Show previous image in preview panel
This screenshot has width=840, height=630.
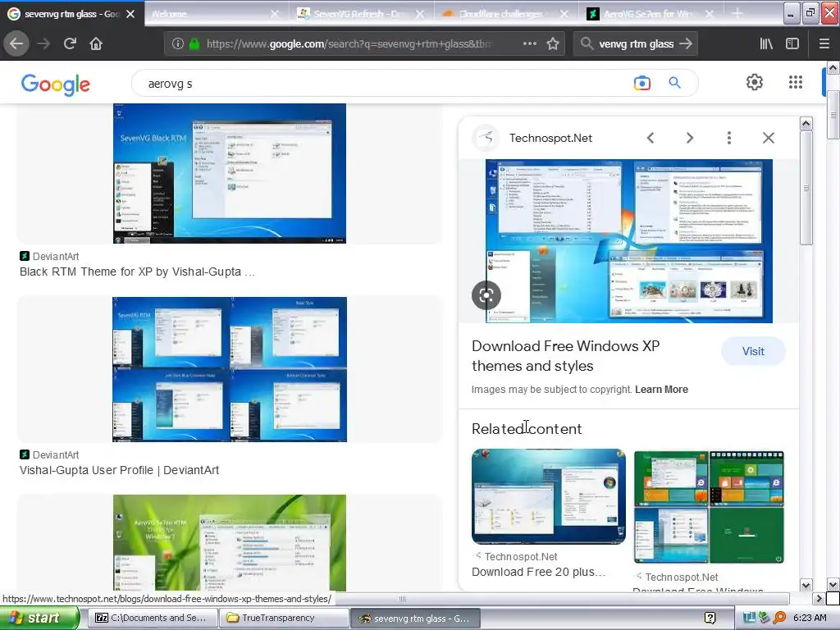coord(651,138)
